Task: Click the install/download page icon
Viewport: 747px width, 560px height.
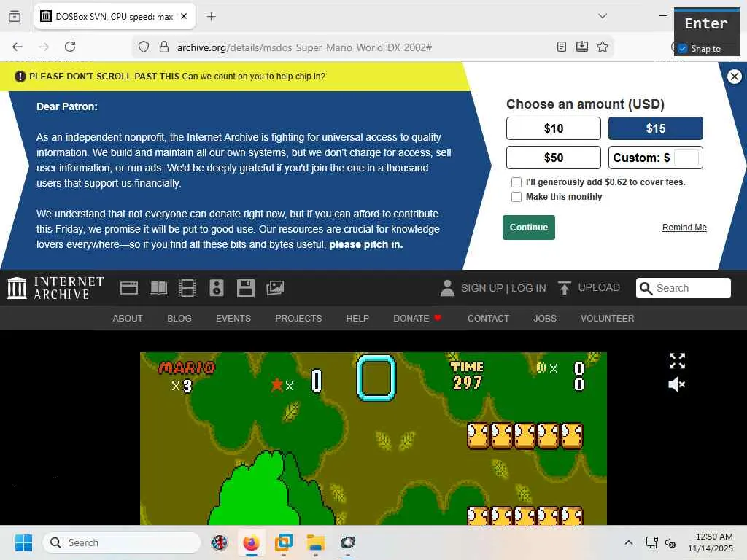Action: coord(581,47)
